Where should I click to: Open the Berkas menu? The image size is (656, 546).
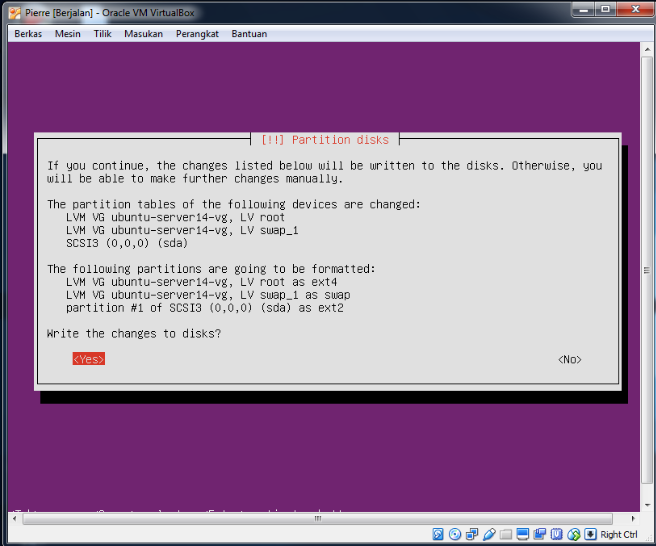pyautogui.click(x=28, y=34)
